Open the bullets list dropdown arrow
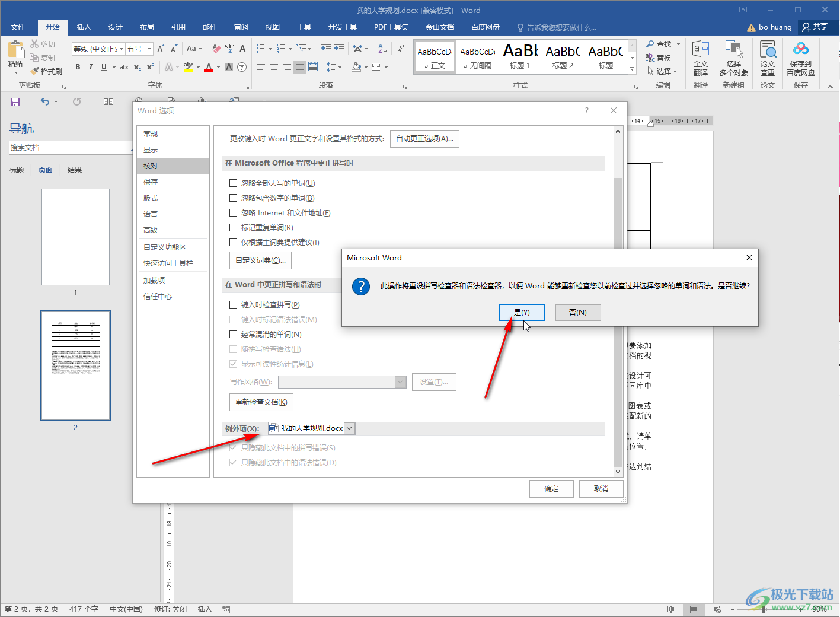 coord(270,49)
